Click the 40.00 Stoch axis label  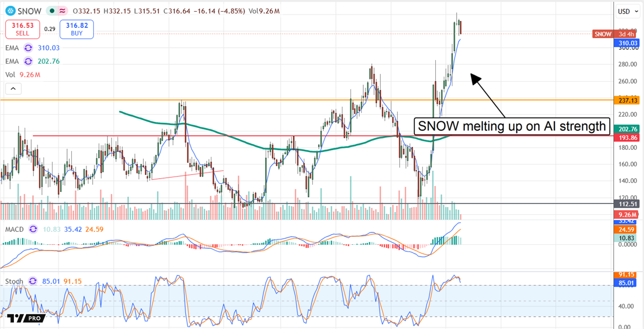(626, 306)
